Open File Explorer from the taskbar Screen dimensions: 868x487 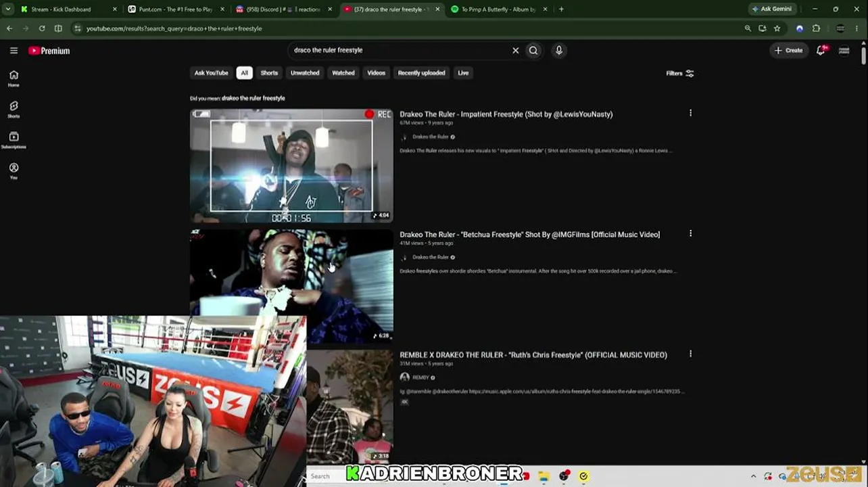click(x=544, y=476)
